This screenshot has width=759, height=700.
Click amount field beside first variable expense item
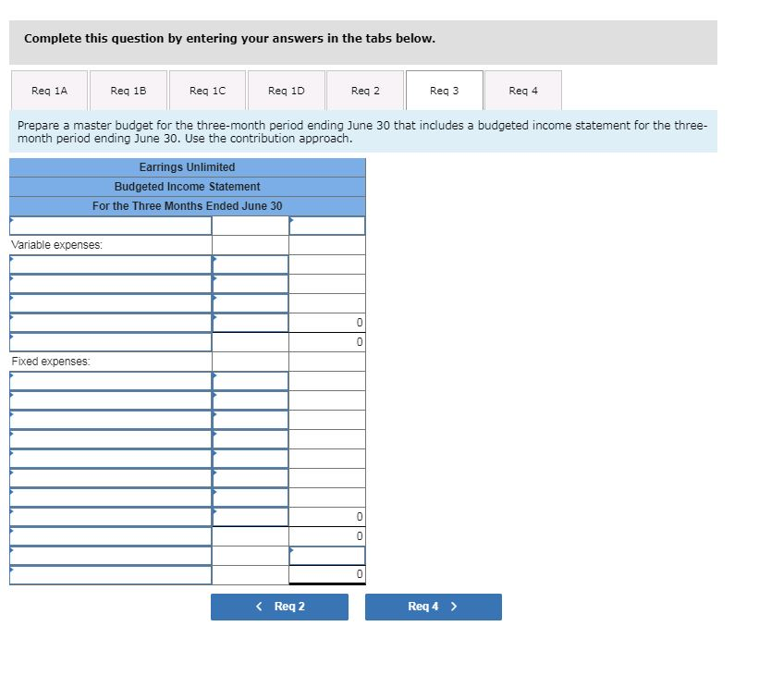(x=251, y=264)
